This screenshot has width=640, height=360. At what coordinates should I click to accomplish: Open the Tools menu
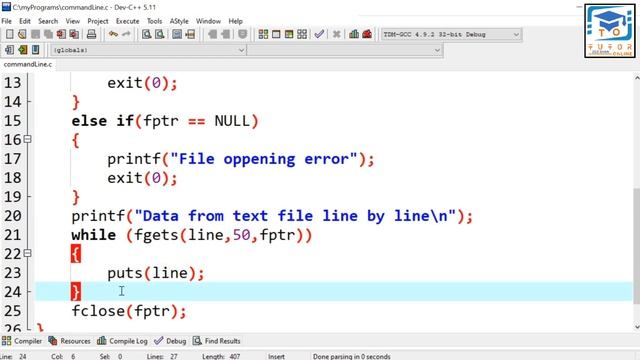click(x=154, y=21)
